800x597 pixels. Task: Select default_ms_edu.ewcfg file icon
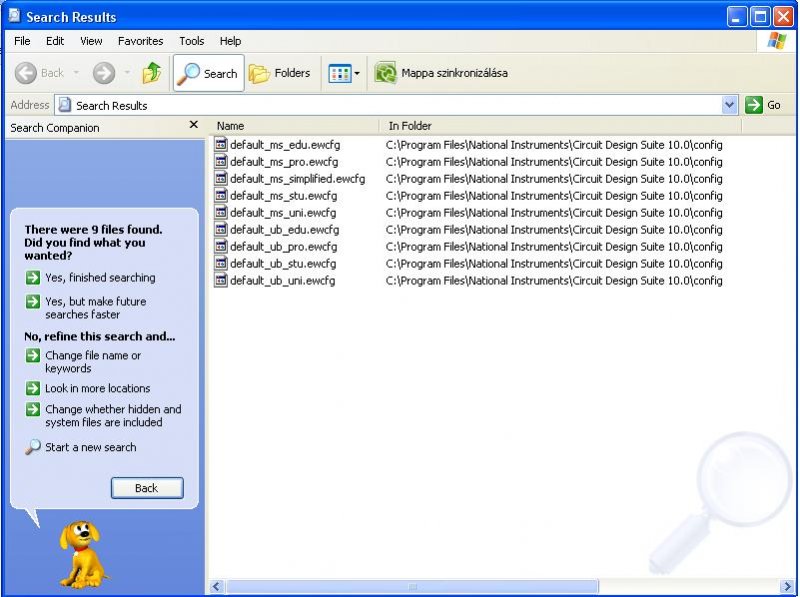click(220, 144)
